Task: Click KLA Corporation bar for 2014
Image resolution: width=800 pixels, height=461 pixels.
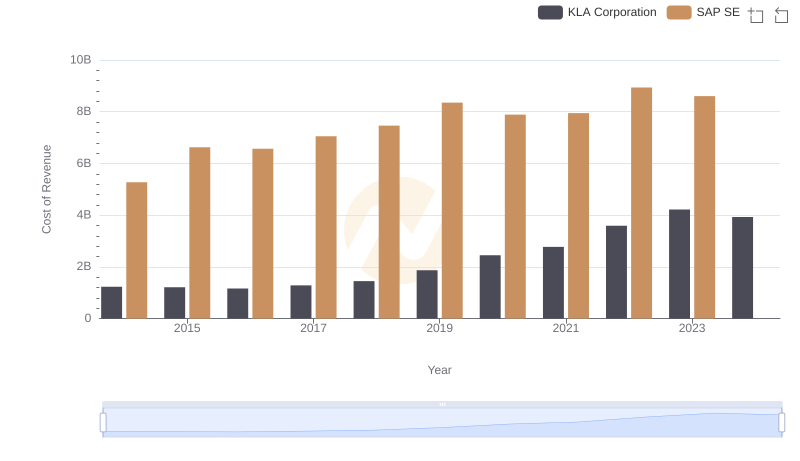Action: tap(112, 303)
